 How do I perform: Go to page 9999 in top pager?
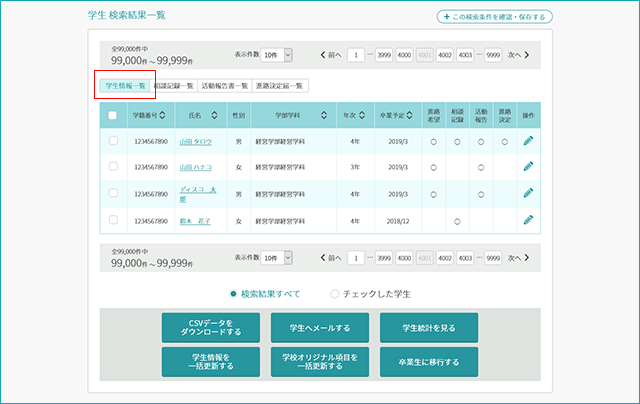tap(493, 55)
